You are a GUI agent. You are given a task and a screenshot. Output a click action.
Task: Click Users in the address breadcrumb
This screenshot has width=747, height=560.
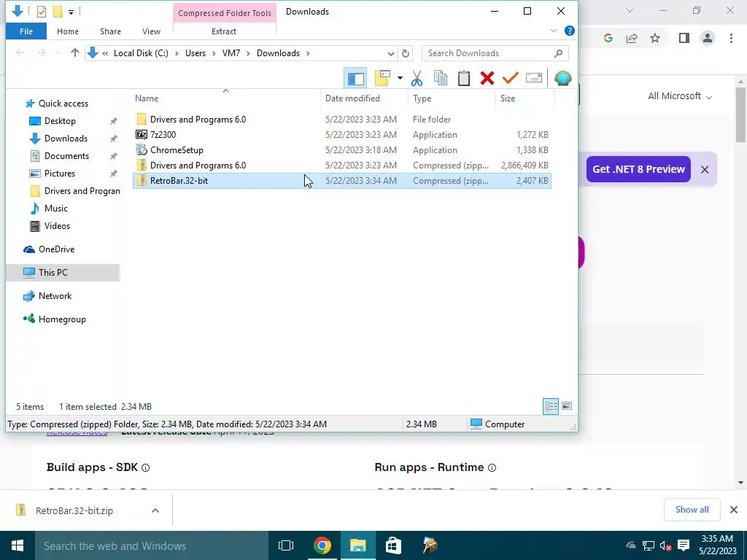(x=196, y=53)
